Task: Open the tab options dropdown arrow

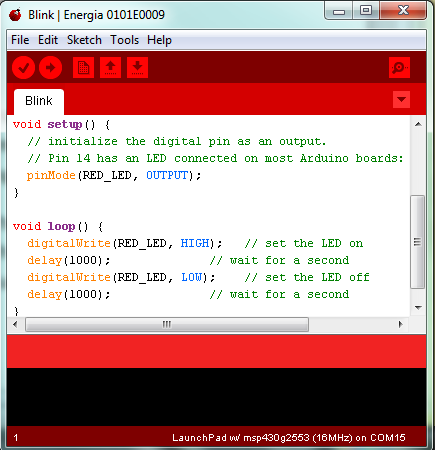Action: pos(401,99)
